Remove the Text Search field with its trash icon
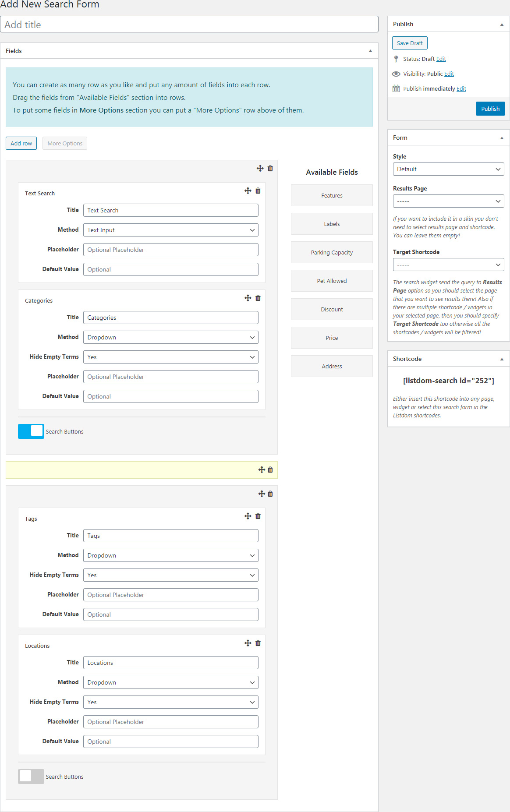 pyautogui.click(x=258, y=191)
